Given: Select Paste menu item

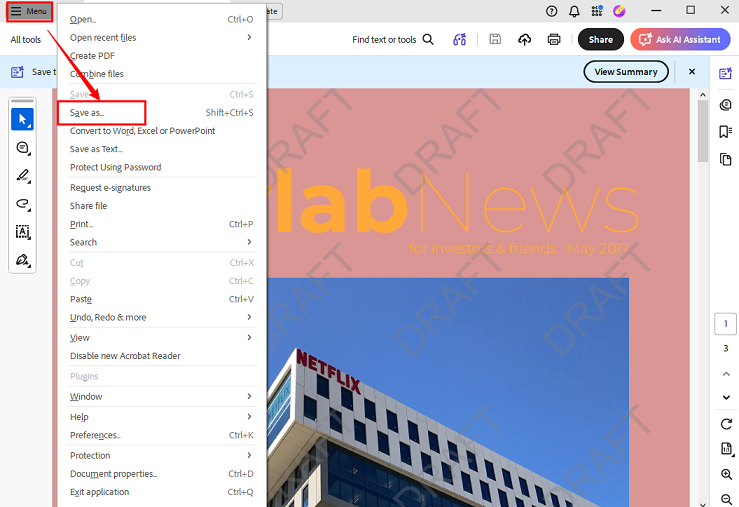Looking at the screenshot, I should pyautogui.click(x=161, y=299).
